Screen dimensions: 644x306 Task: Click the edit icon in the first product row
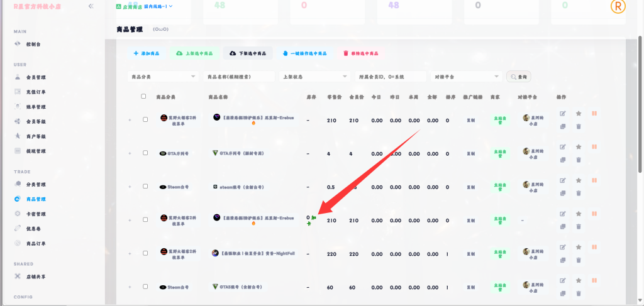tap(562, 114)
